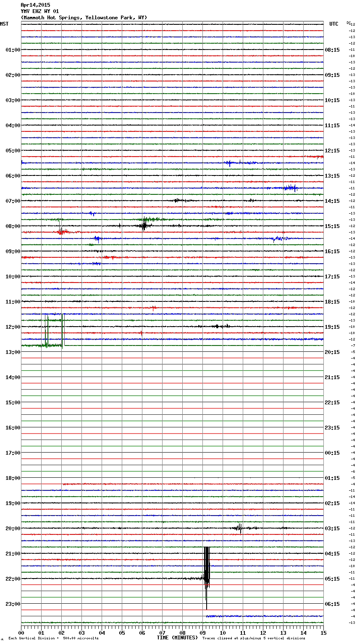Select the "18:00" MST hour label
Screen dimensions: 357x644
click(x=13, y=478)
